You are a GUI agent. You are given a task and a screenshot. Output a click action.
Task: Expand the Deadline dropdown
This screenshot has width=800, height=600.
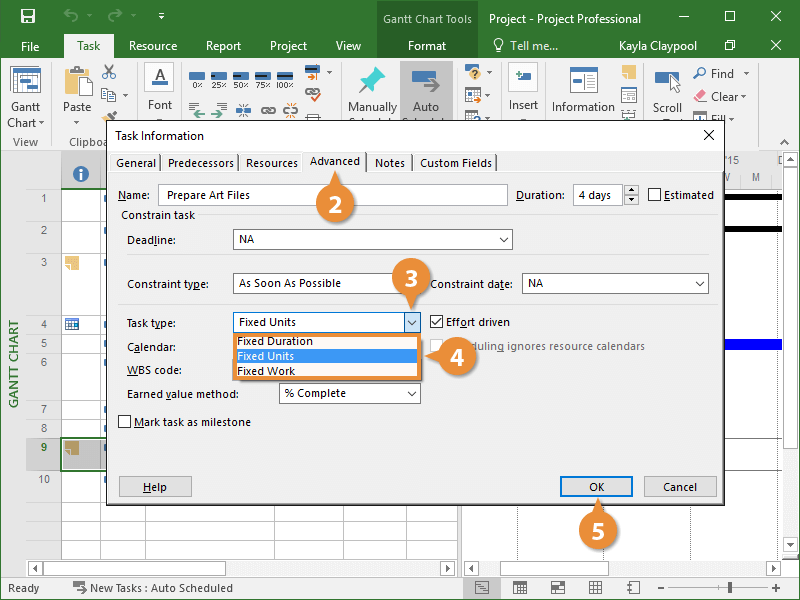tap(503, 240)
